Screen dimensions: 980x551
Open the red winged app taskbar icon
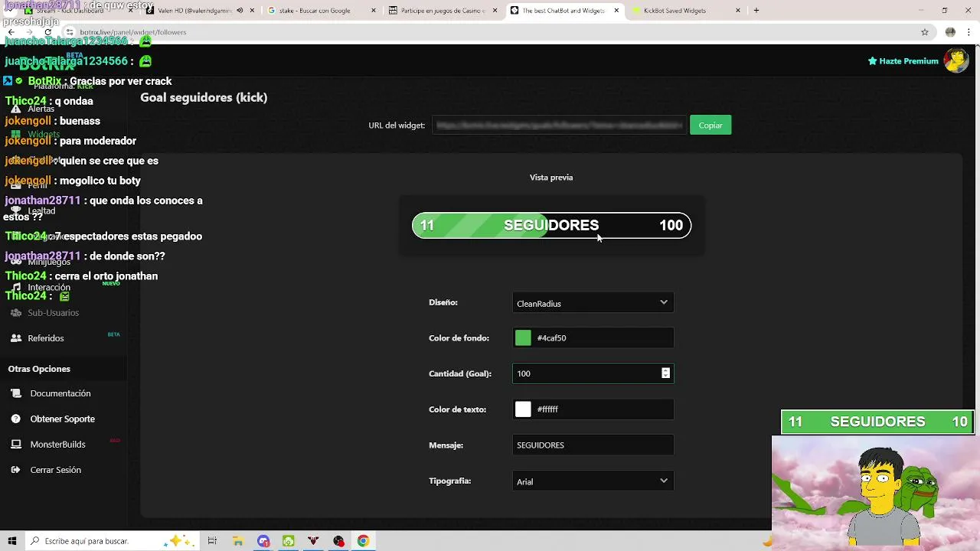tap(313, 541)
